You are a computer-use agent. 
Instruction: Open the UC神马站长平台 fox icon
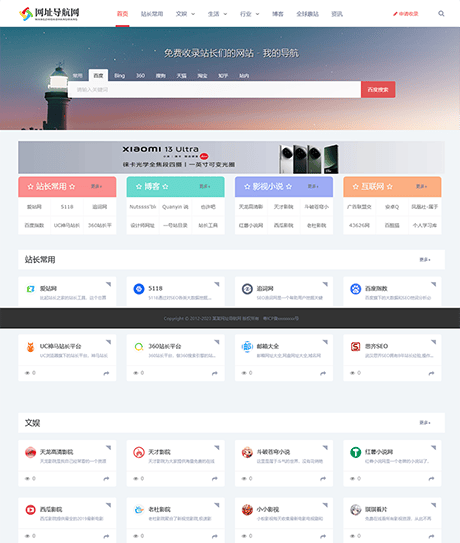(30, 346)
